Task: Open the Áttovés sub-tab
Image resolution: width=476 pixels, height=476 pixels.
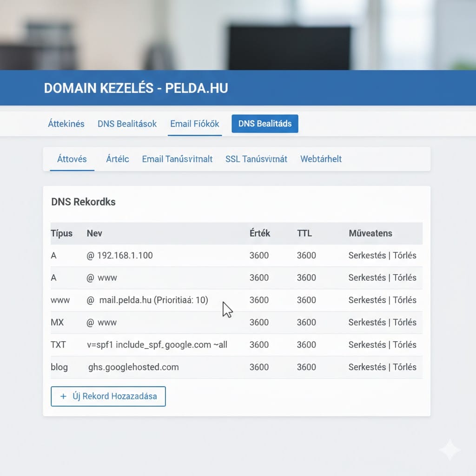Action: click(72, 159)
